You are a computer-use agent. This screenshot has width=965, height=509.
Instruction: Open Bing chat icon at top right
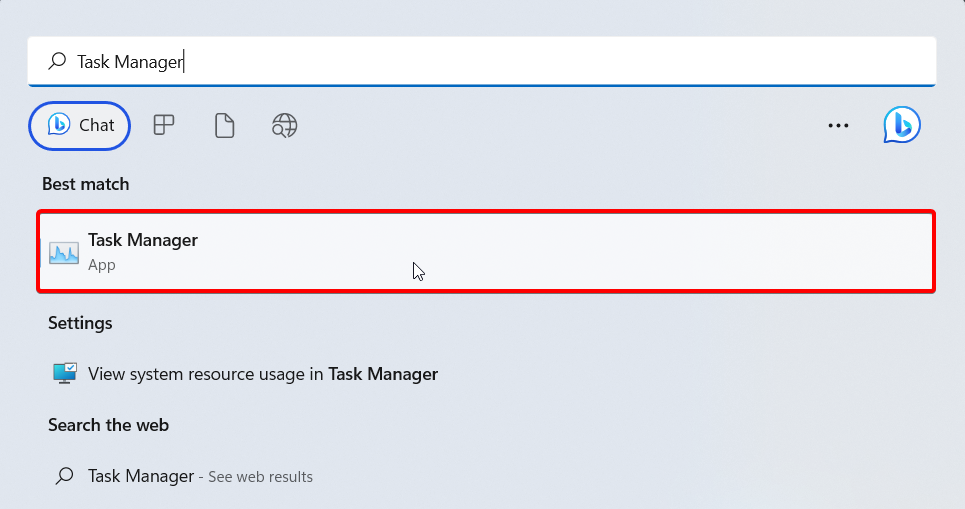tap(901, 125)
